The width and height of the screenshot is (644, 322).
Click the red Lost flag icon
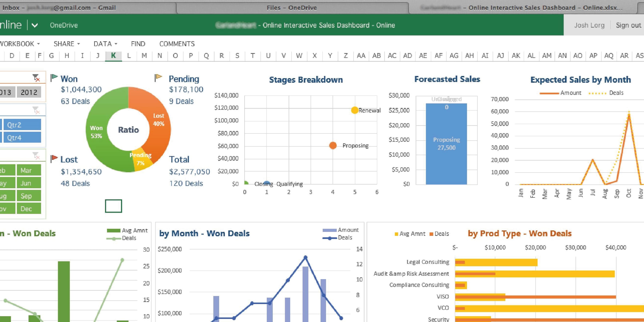click(x=54, y=158)
